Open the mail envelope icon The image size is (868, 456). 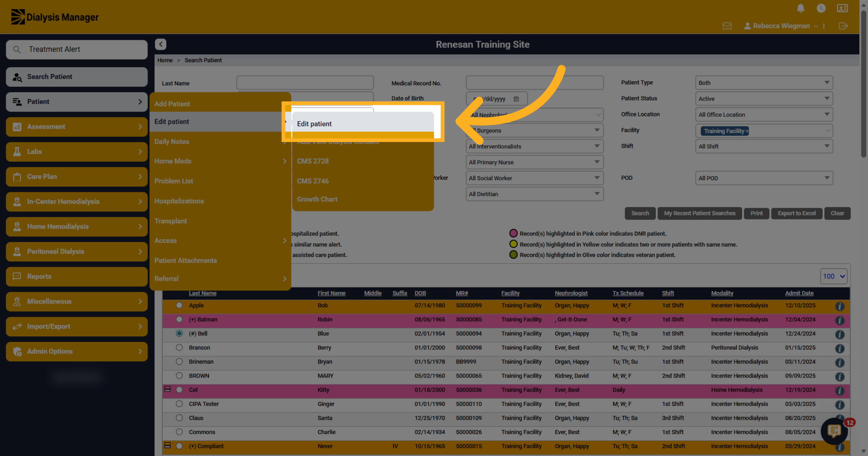[x=727, y=26]
